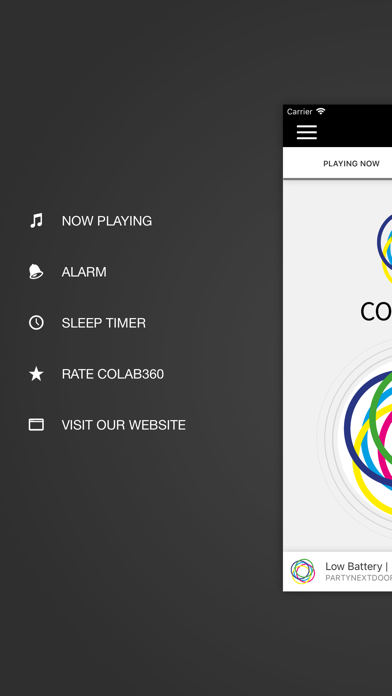The height and width of the screenshot is (696, 392).
Task: Tap the Carrier status bar text
Action: 300,111
